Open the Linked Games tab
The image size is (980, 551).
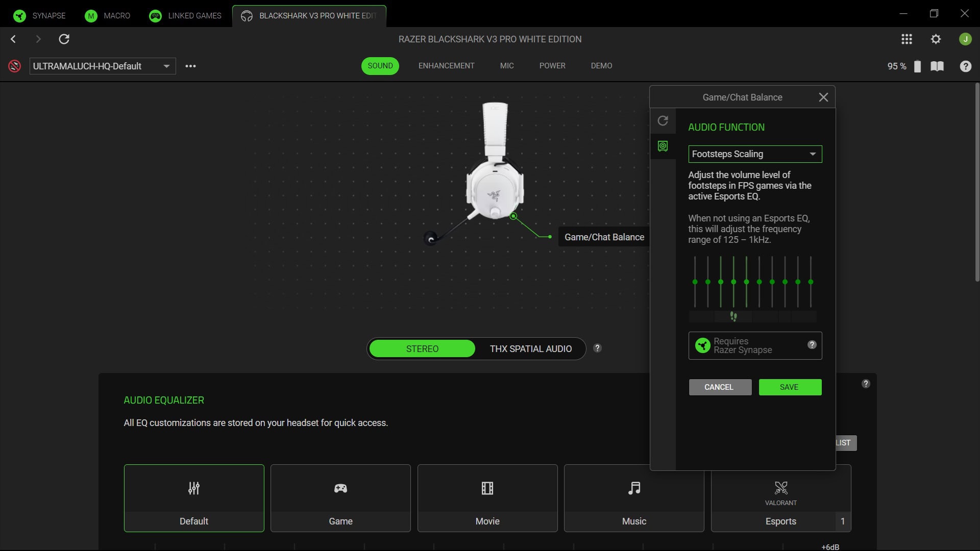tap(185, 16)
